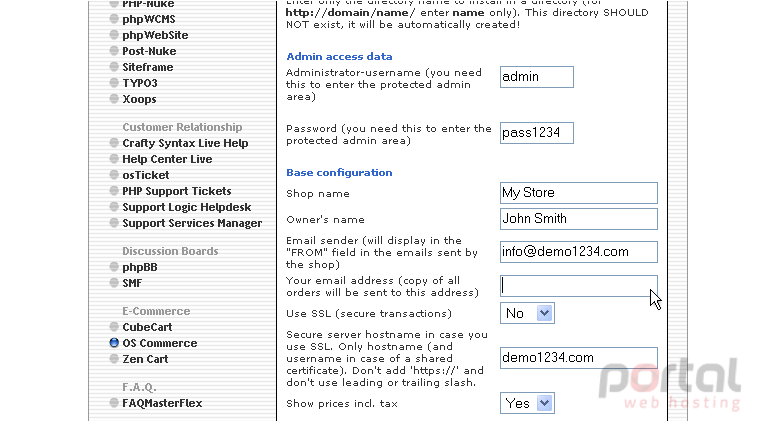
Task: Open the Crafty Syntax Live Help script
Action: tap(185, 143)
